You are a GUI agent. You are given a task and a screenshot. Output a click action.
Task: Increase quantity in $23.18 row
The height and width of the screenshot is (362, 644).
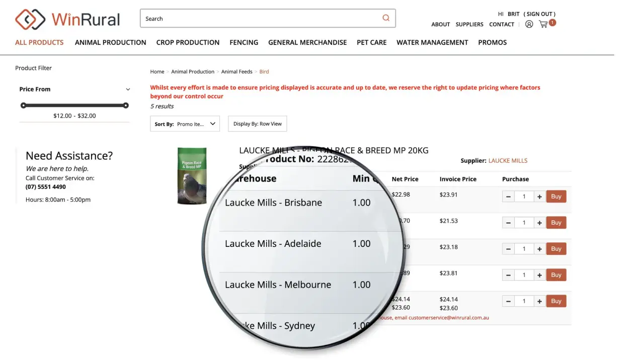coord(539,249)
